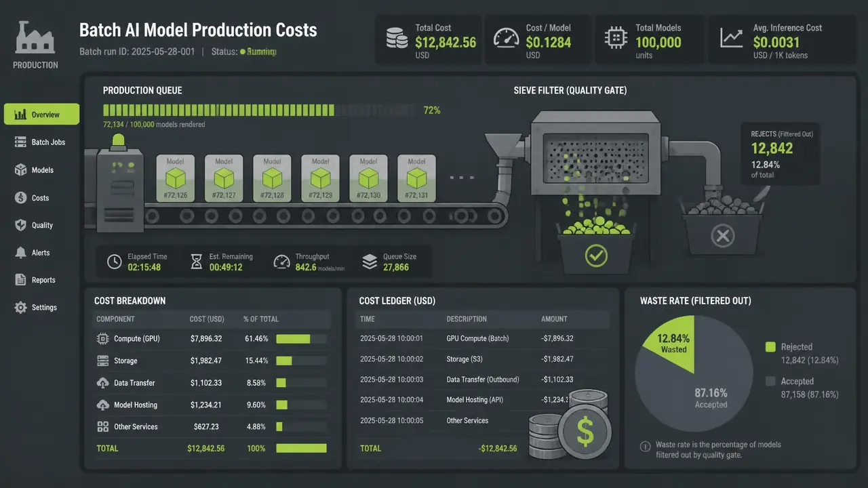Click the accepted bin checkmark
Viewport: 868px width, 488px height.
tap(596, 255)
